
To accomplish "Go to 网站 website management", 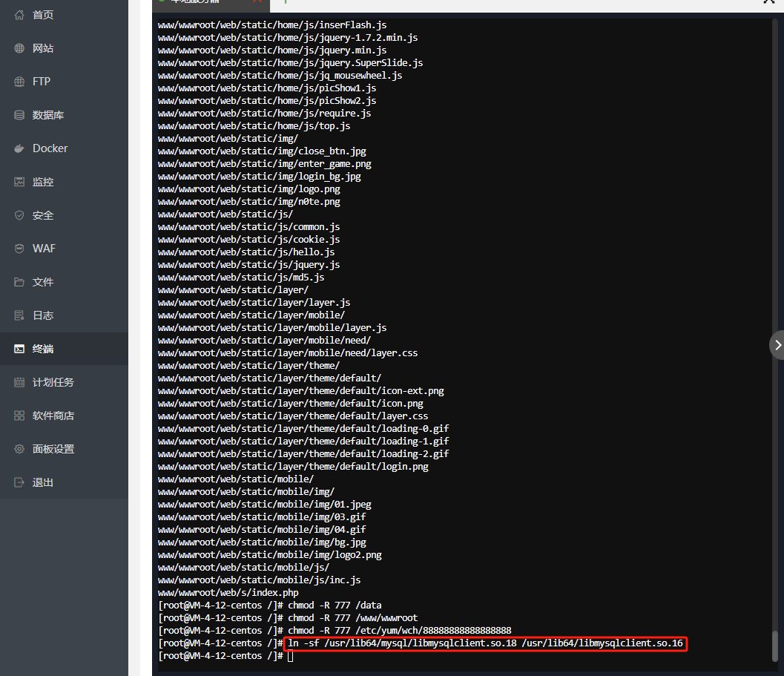I will tap(43, 48).
